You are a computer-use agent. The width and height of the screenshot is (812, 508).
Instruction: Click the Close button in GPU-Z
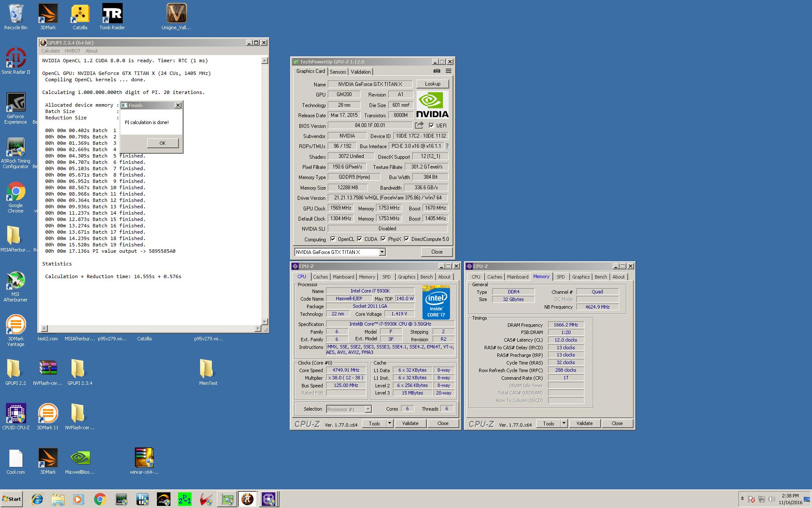point(437,252)
